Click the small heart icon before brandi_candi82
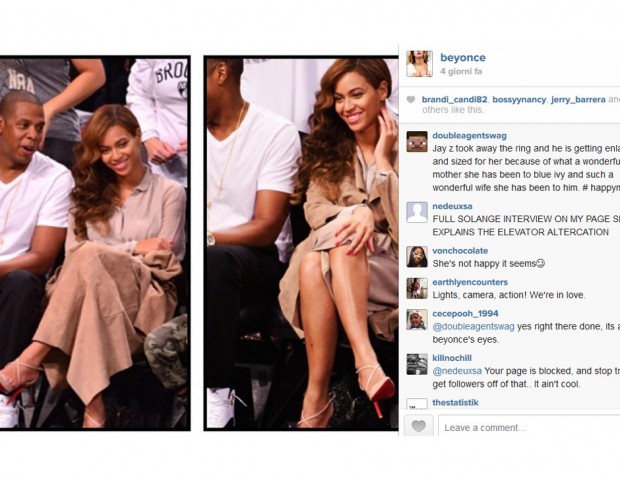This screenshot has height=481, width=620. coord(411,100)
